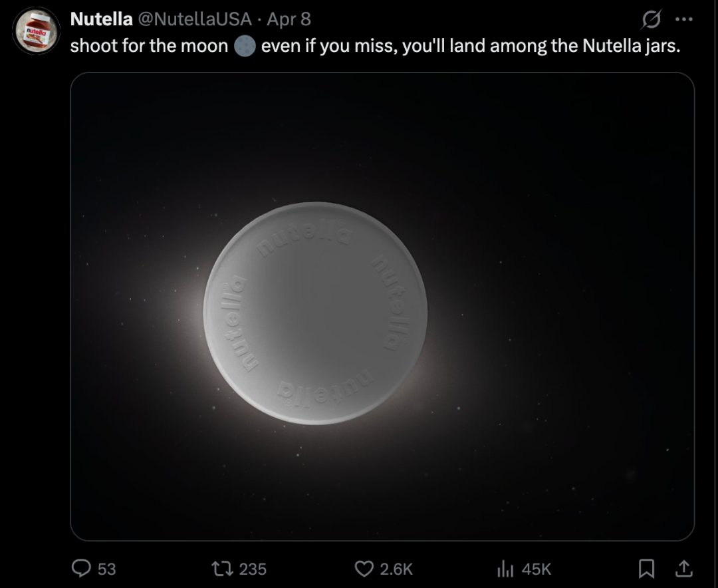
Task: Click the repost arrows icon
Action: [x=220, y=568]
